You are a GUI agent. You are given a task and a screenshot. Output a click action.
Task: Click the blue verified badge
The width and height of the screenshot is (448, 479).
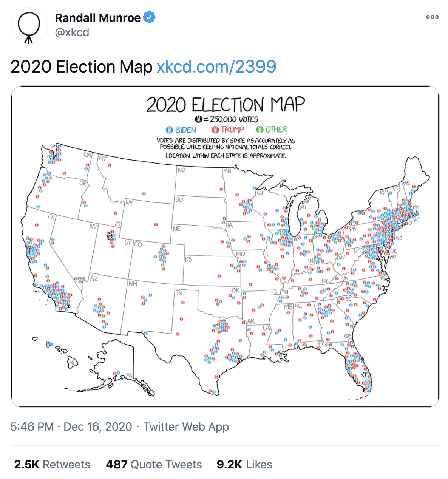[x=150, y=17]
